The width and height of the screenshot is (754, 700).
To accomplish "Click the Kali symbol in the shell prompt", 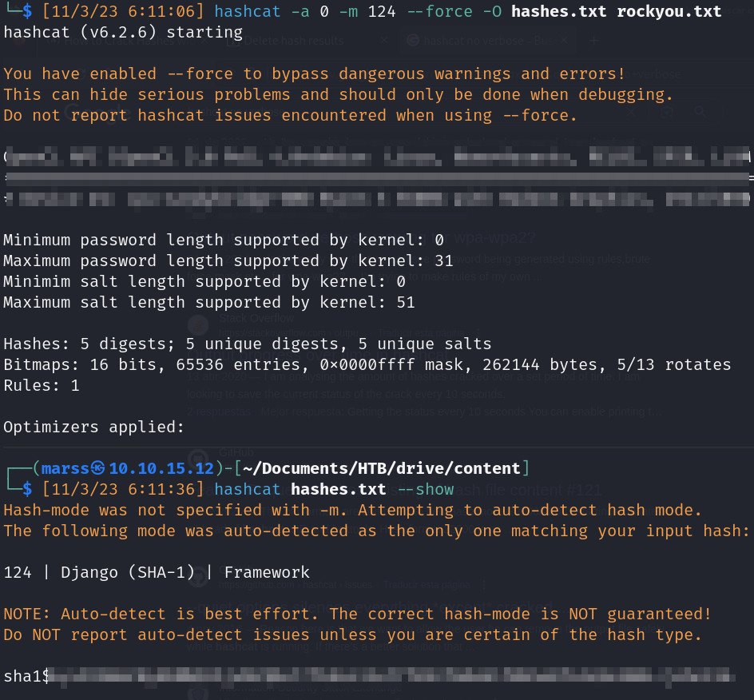I will [97, 468].
